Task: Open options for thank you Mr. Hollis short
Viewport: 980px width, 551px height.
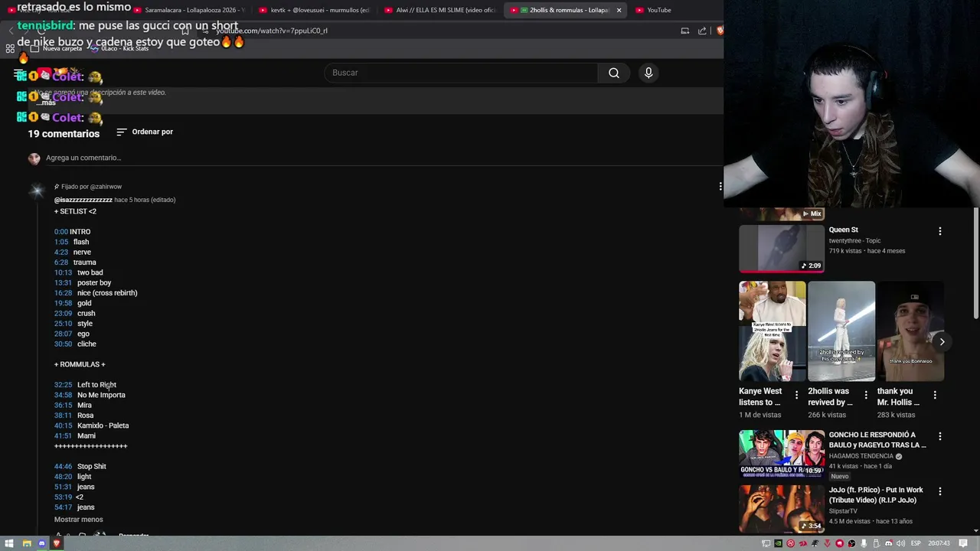Action: pyautogui.click(x=935, y=395)
